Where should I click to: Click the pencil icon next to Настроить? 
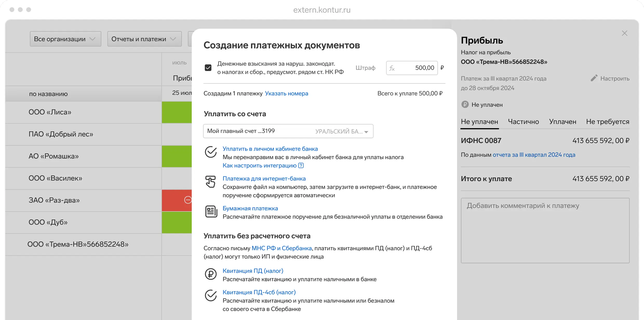click(594, 78)
